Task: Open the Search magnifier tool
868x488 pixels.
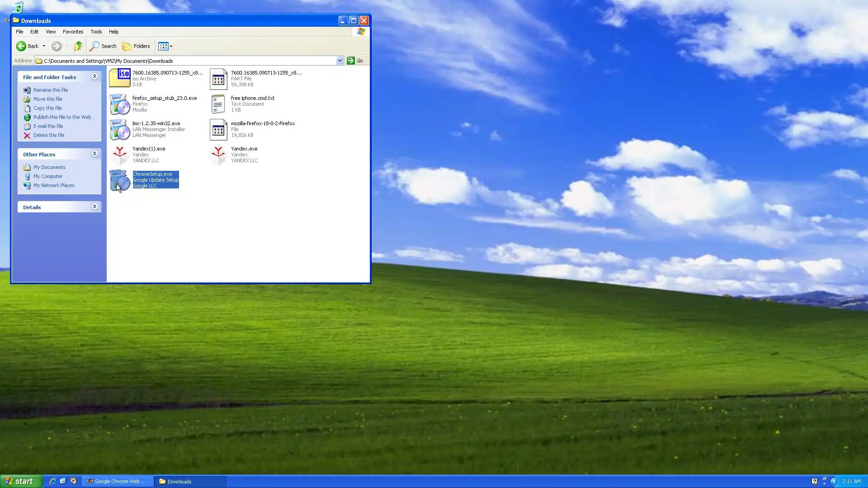Action: [x=103, y=46]
